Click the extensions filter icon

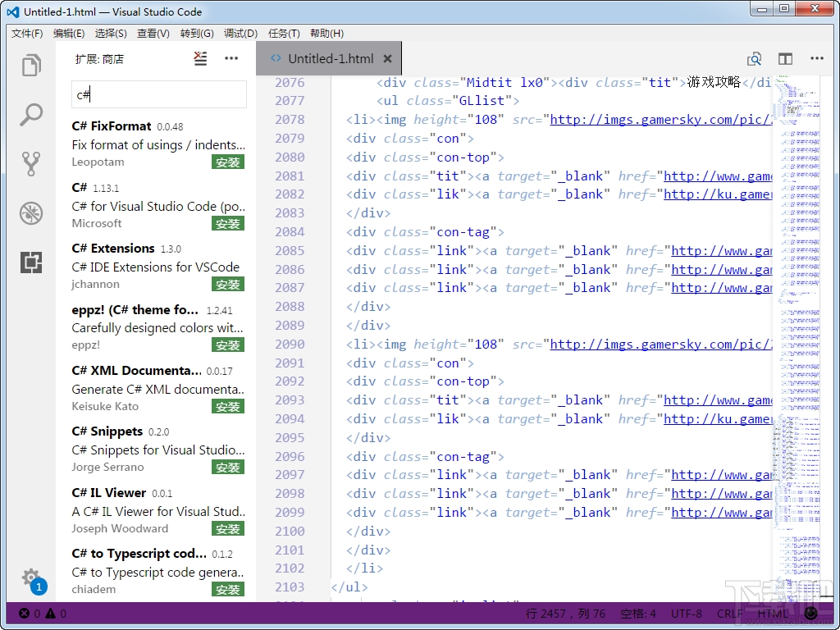pyautogui.click(x=200, y=58)
